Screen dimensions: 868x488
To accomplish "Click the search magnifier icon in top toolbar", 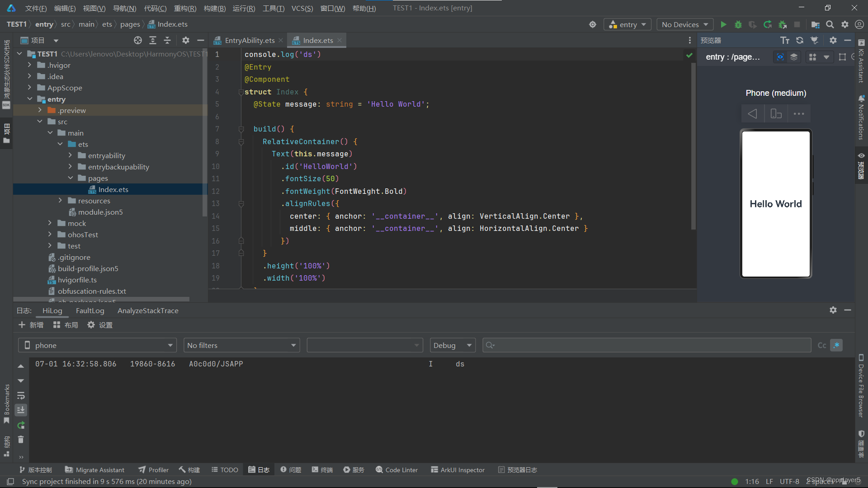I will 830,24.
